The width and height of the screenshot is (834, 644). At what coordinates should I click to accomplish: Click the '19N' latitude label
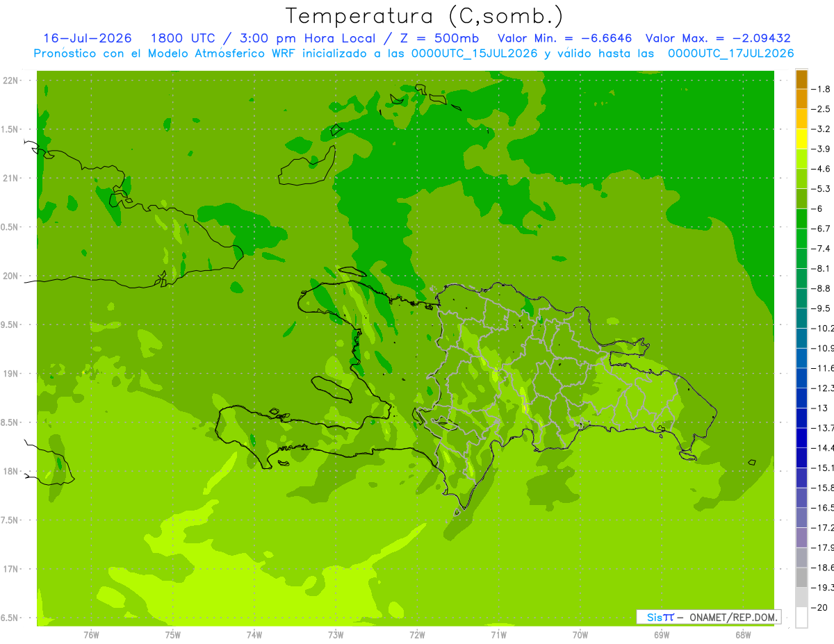point(12,374)
